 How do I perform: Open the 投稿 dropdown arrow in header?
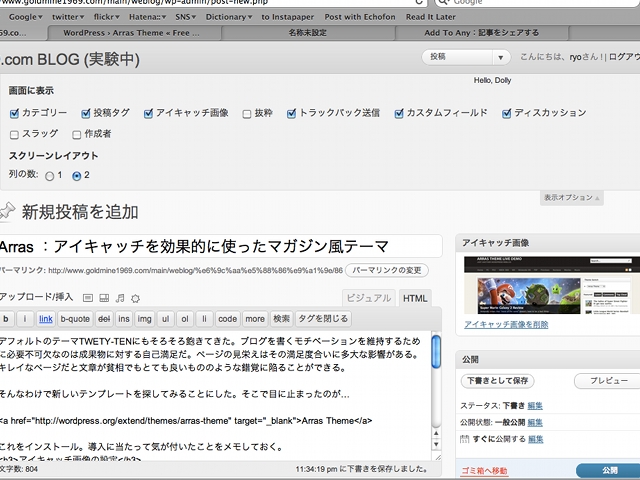pos(500,58)
